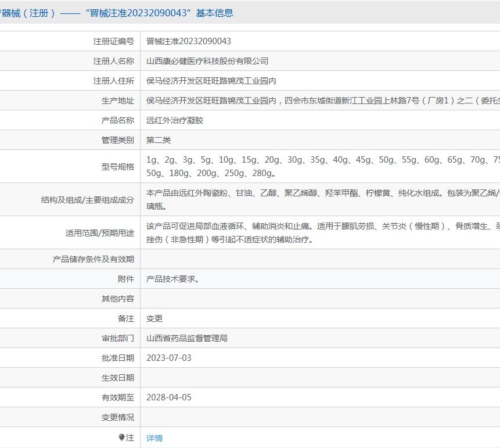Click the remark value 变更
This screenshot has height=448, width=500.
(154, 318)
